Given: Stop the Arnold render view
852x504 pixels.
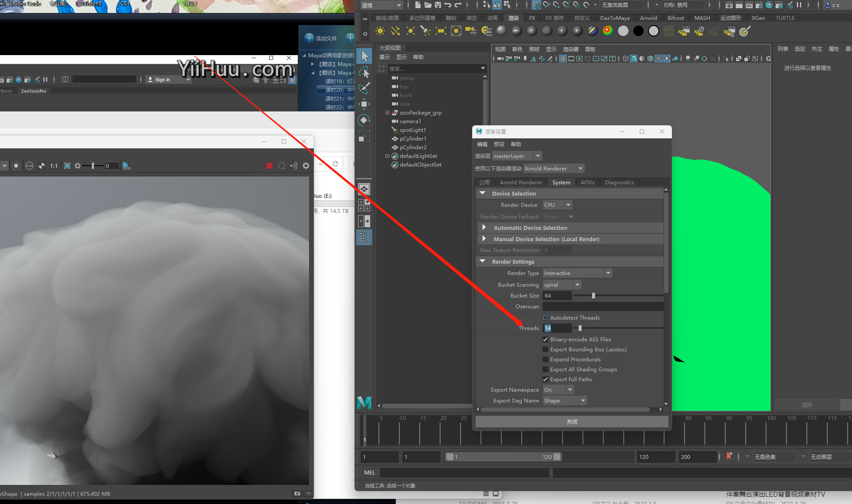Looking at the screenshot, I should click(269, 166).
